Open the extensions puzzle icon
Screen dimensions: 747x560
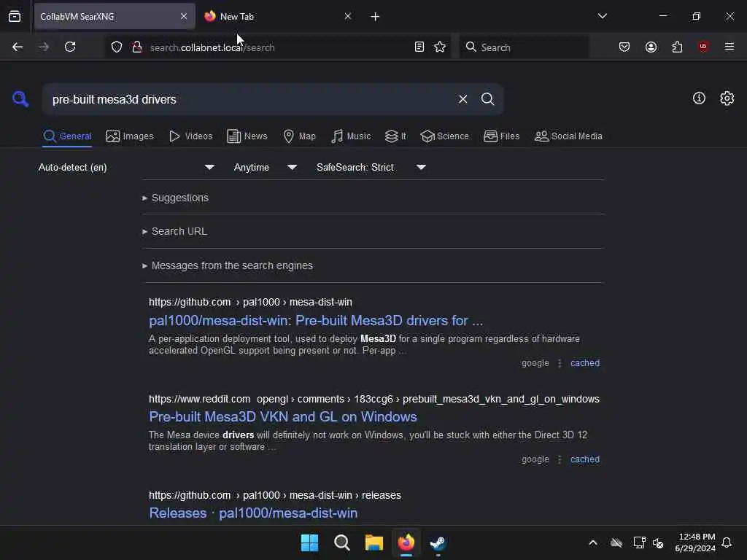(678, 47)
